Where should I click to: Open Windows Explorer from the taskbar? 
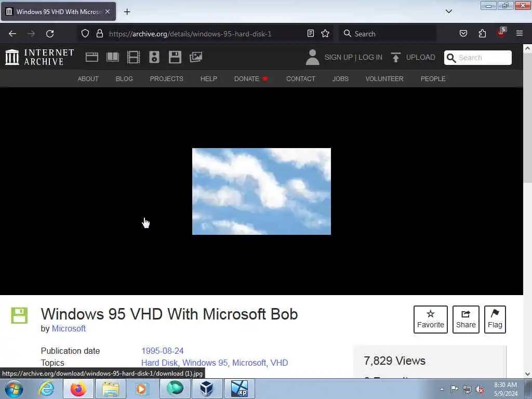(x=111, y=389)
